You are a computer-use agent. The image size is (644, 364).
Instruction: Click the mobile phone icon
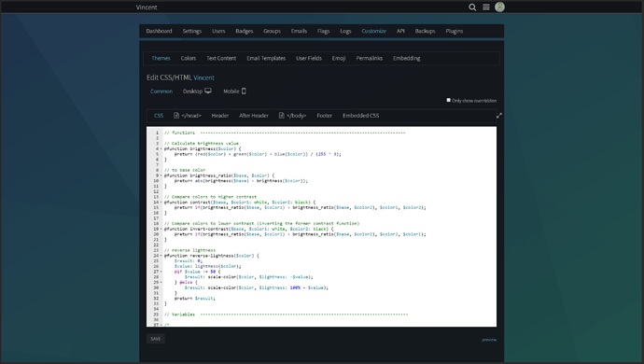[x=244, y=91]
